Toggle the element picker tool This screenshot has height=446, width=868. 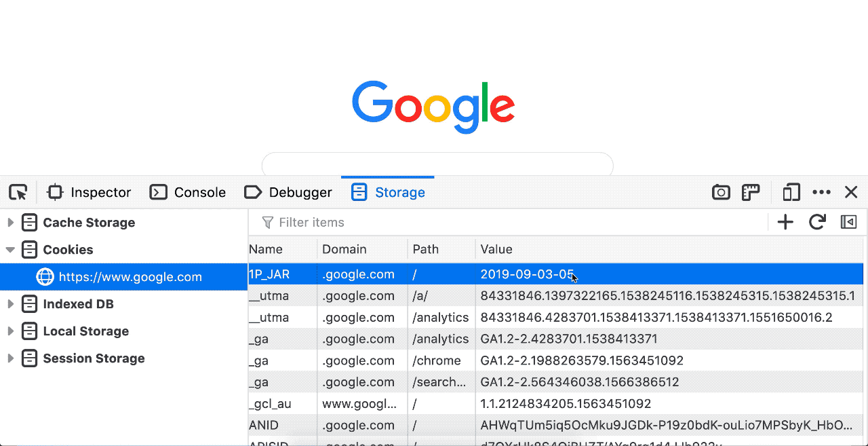pos(18,192)
